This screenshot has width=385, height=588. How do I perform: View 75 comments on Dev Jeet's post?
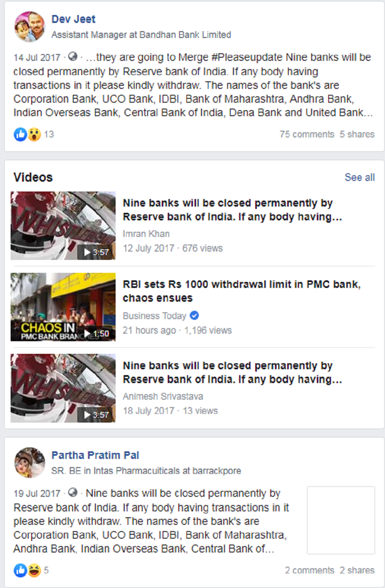(x=307, y=134)
